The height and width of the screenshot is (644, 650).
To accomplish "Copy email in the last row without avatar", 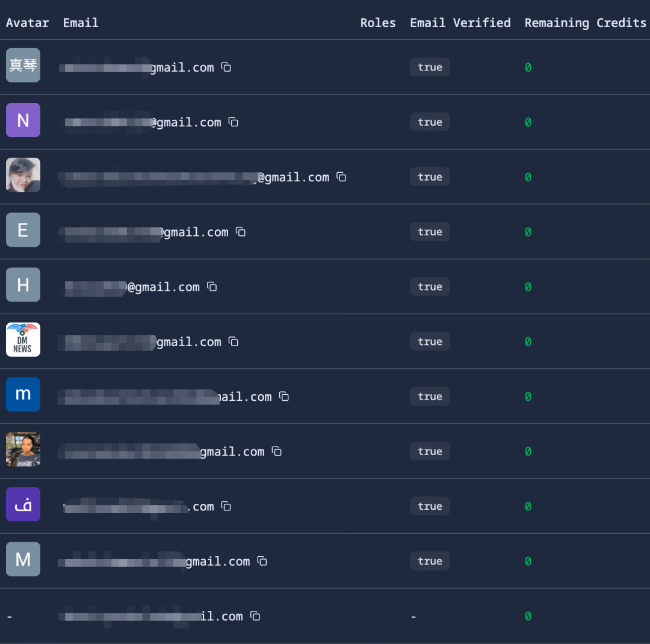I will click(x=255, y=616).
